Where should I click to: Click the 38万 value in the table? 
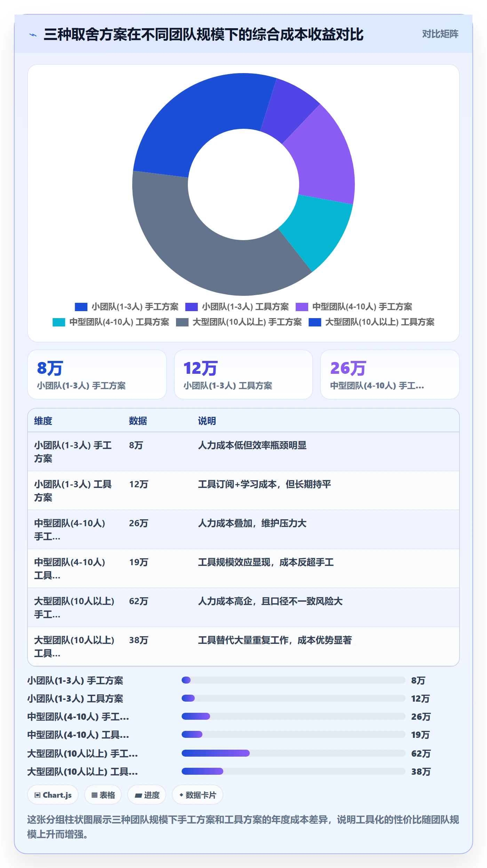click(x=138, y=640)
